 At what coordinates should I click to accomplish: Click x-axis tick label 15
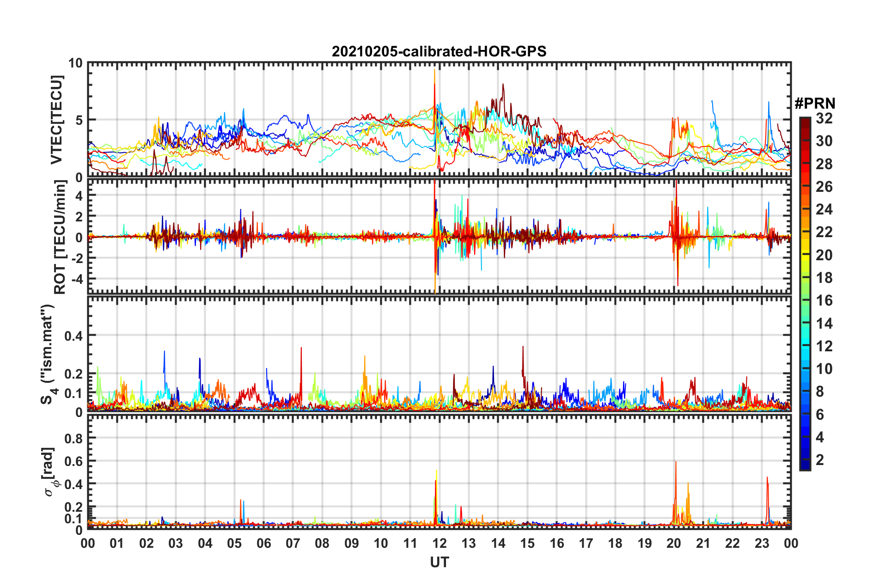pyautogui.click(x=527, y=543)
